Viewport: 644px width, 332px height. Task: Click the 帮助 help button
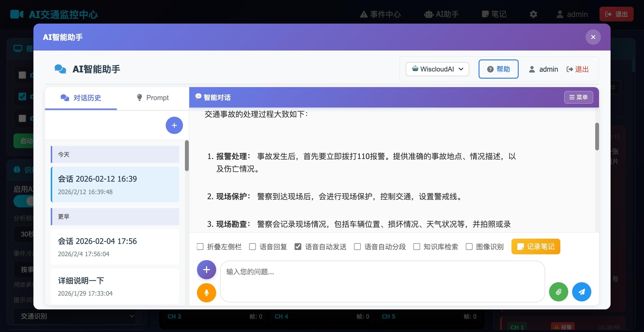498,69
